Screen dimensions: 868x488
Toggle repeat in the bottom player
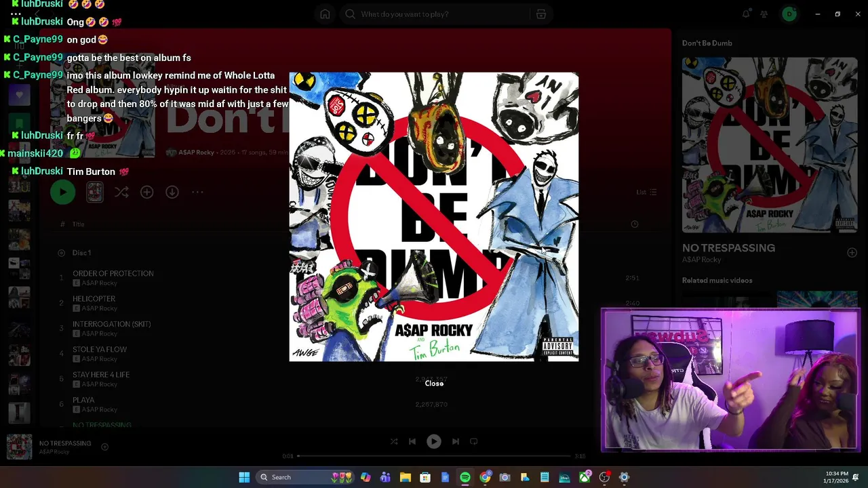474,441
